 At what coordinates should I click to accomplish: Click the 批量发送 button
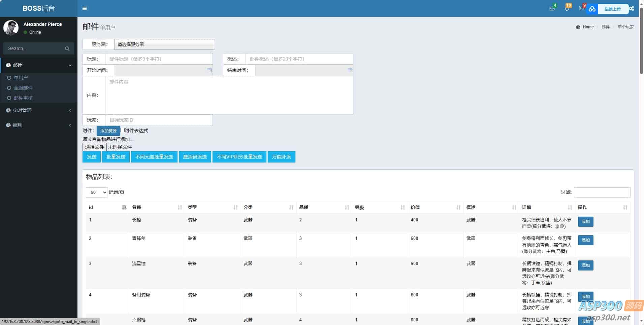pos(116,157)
